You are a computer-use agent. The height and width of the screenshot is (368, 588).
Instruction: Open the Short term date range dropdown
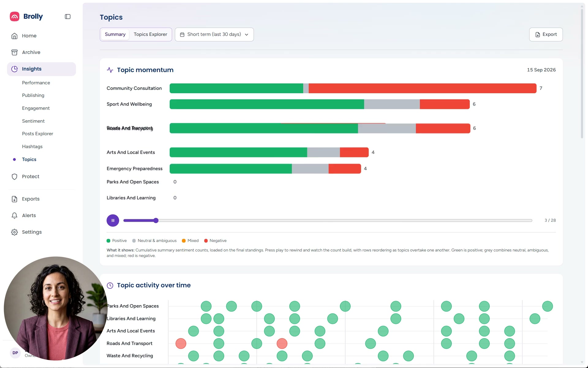tap(214, 34)
